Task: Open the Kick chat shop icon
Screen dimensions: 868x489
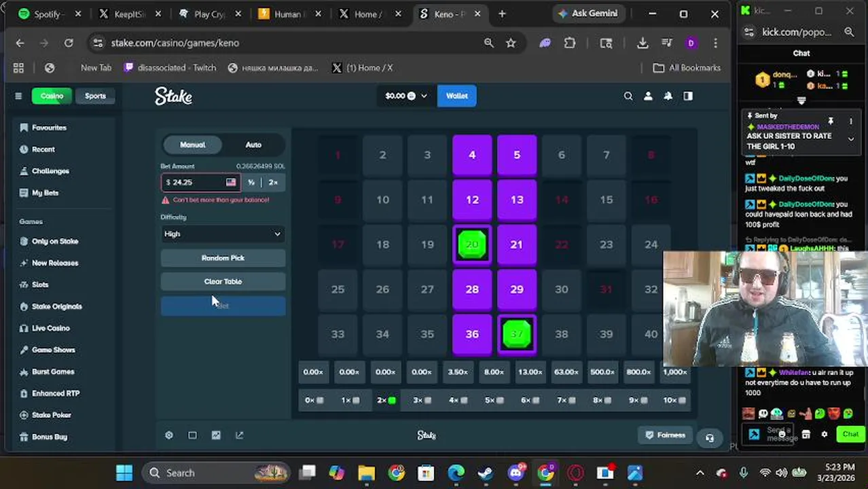Action: point(806,434)
